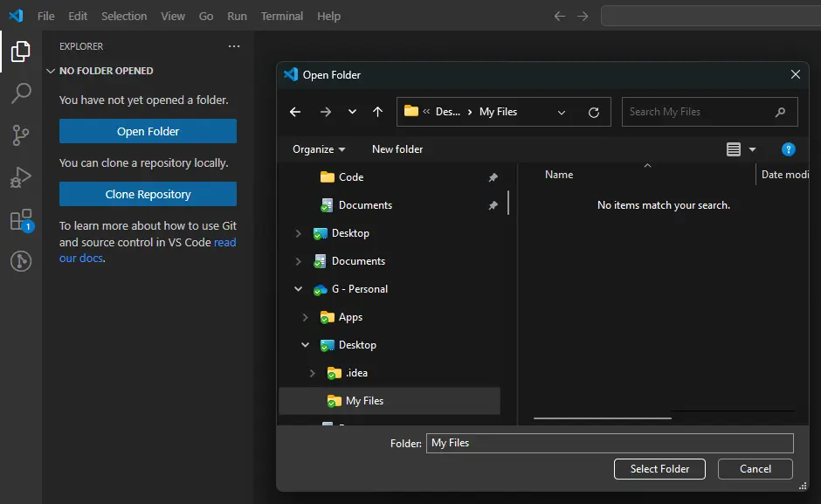Open the Run menu
This screenshot has width=821, height=504.
tap(237, 17)
